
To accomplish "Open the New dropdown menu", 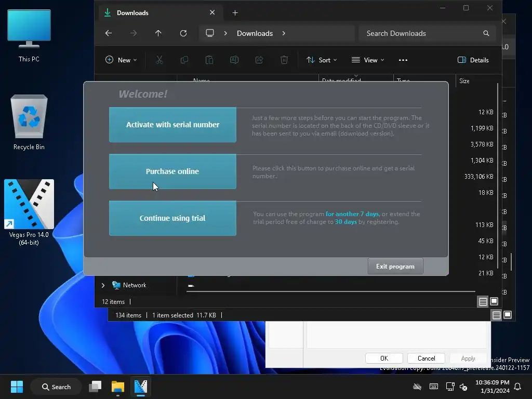I will [121, 60].
